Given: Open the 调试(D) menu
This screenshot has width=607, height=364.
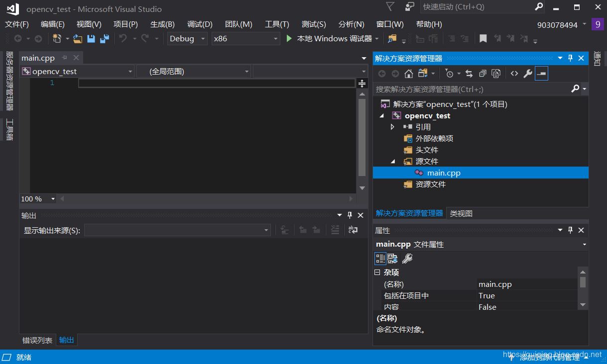Looking at the screenshot, I should 200,24.
